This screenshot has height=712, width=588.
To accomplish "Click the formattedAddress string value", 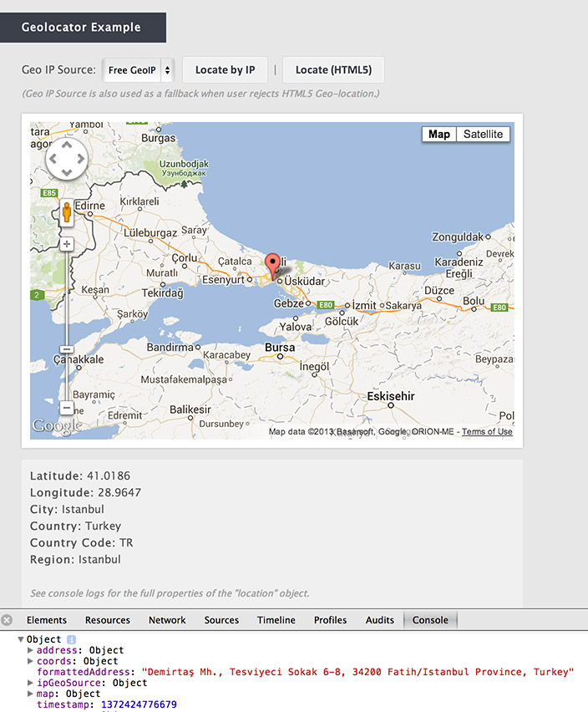I will coord(358,672).
